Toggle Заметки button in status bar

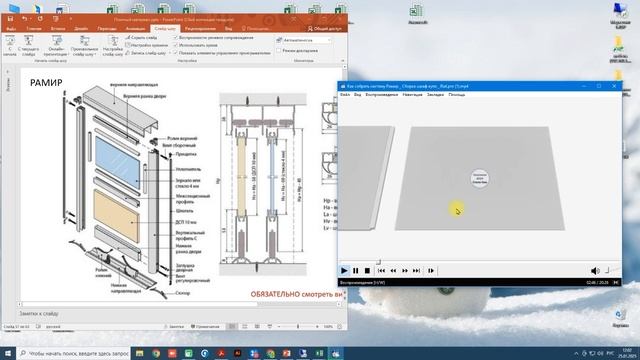[174, 327]
